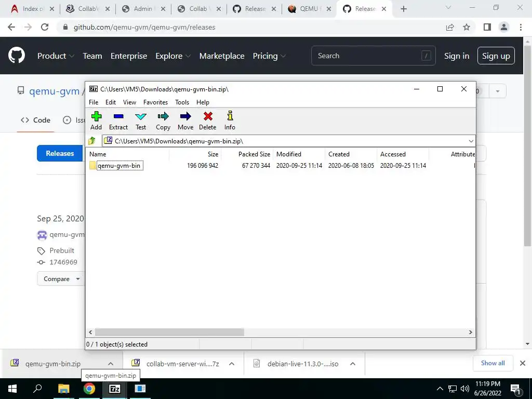Viewport: 532px width, 399px height.
Task: Close the downloads bar
Action: (x=523, y=363)
